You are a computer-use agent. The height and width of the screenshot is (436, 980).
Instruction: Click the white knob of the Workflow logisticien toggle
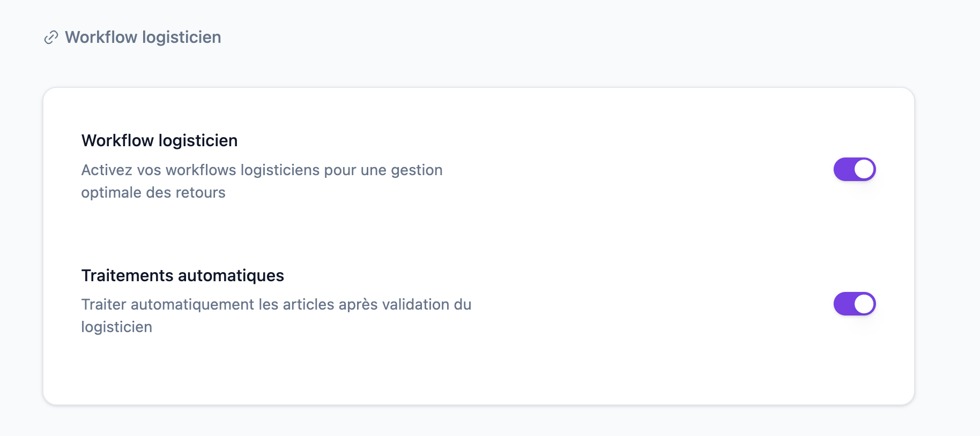click(x=864, y=169)
